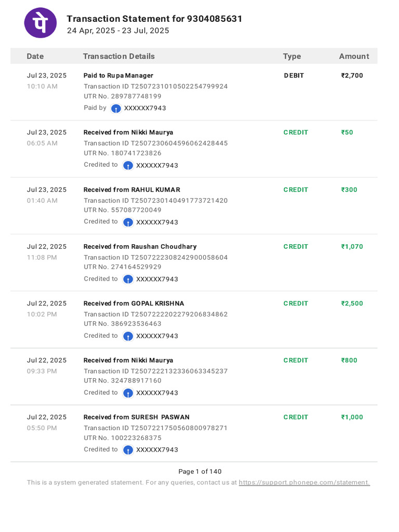
Task: Open the support.phonepe.com/statement link
Action: click(304, 482)
